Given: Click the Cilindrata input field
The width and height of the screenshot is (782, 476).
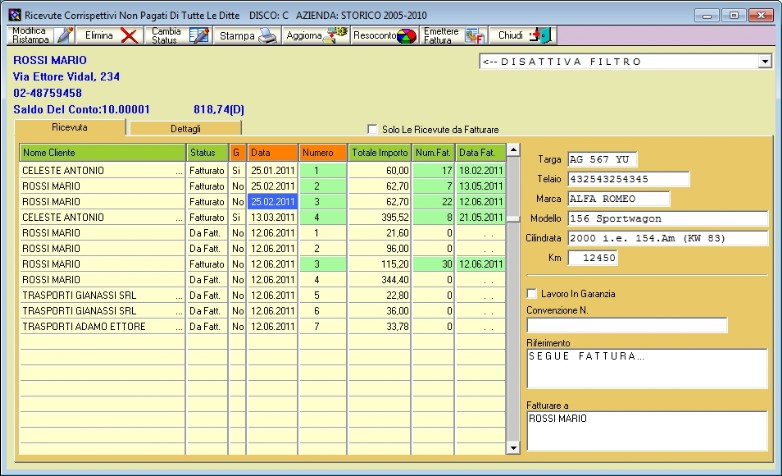Looking at the screenshot, I should (668, 238).
